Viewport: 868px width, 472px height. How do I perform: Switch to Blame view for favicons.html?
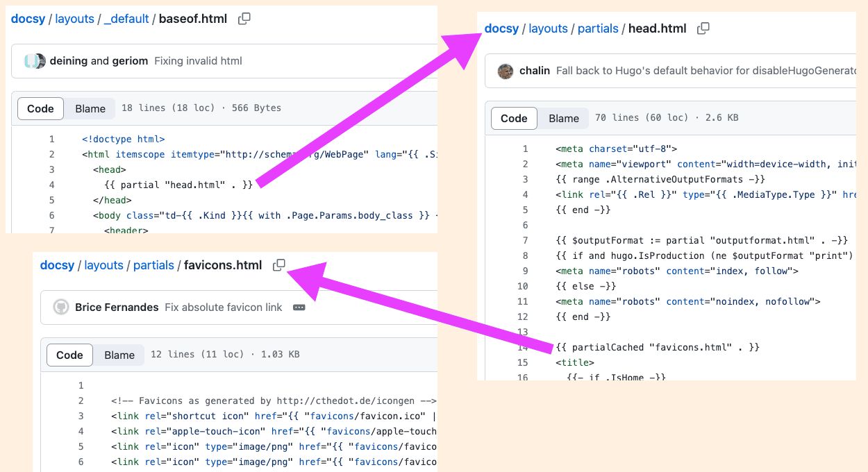coord(119,355)
